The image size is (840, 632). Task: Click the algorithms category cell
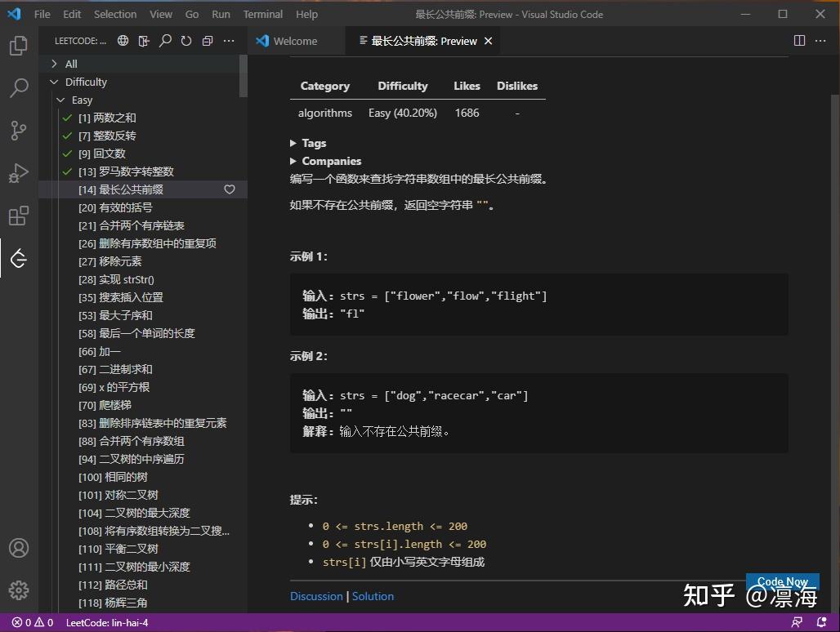(325, 113)
